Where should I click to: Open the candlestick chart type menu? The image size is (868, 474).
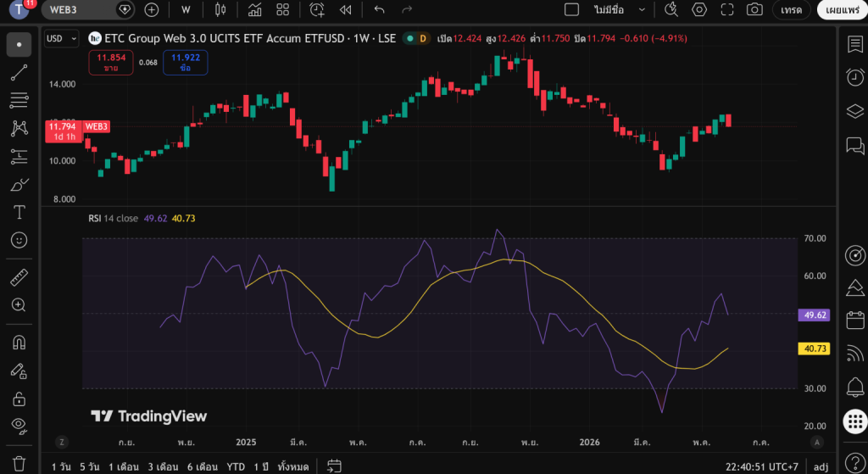coord(220,9)
